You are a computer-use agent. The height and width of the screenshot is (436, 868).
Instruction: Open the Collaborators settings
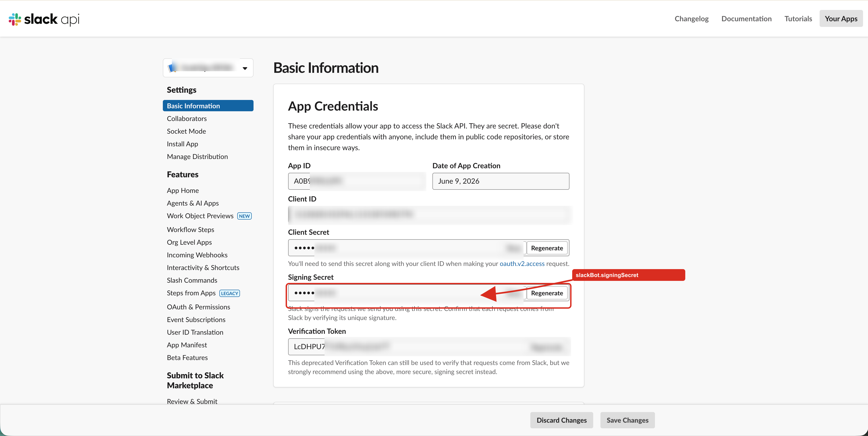click(x=187, y=118)
